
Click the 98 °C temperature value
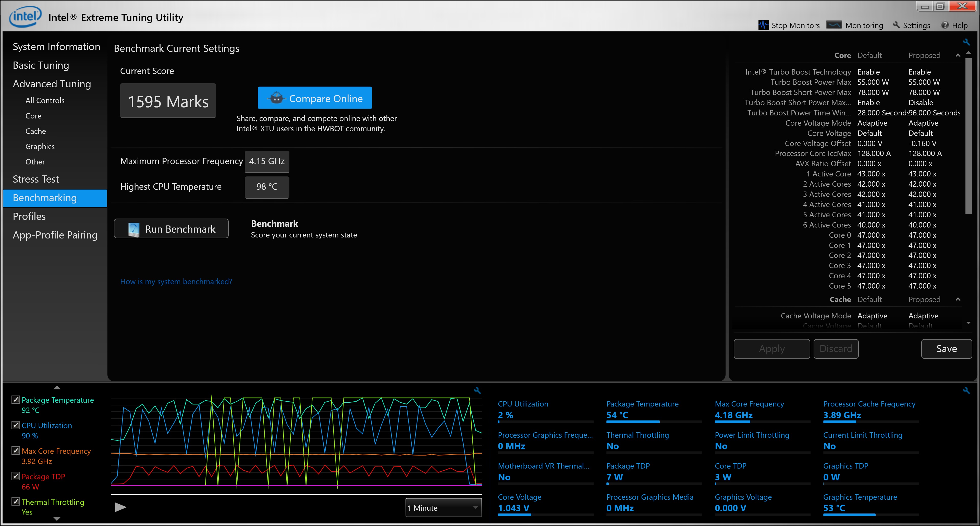[x=267, y=187]
